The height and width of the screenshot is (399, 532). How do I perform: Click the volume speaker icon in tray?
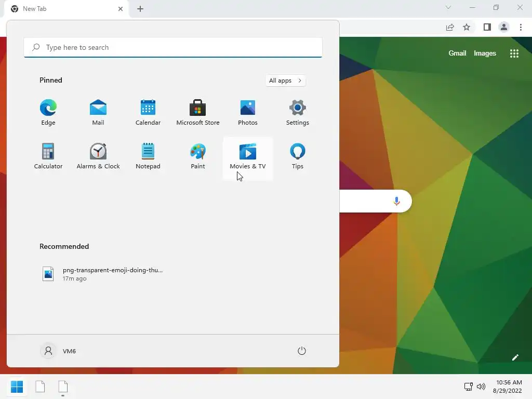coord(481,387)
